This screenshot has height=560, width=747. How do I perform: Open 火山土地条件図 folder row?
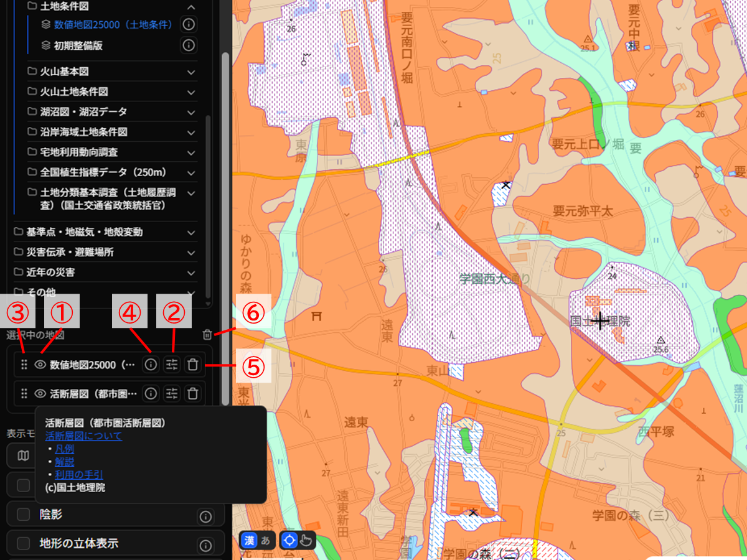(x=113, y=91)
